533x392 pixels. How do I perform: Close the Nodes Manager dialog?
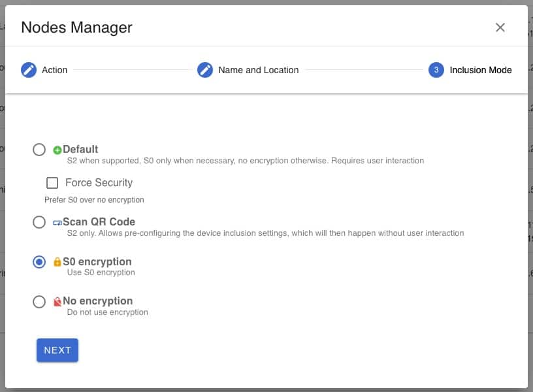(x=500, y=27)
